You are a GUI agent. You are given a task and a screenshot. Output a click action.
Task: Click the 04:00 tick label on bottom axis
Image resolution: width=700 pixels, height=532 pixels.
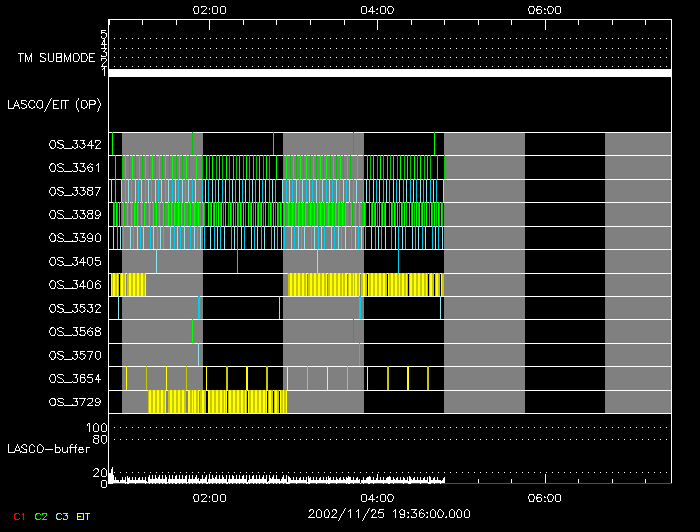[376, 497]
